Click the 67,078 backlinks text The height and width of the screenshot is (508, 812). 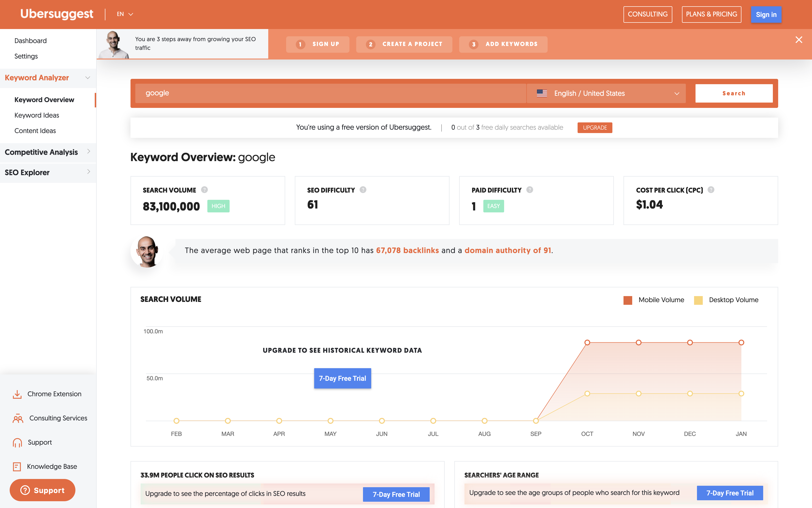[x=407, y=250]
